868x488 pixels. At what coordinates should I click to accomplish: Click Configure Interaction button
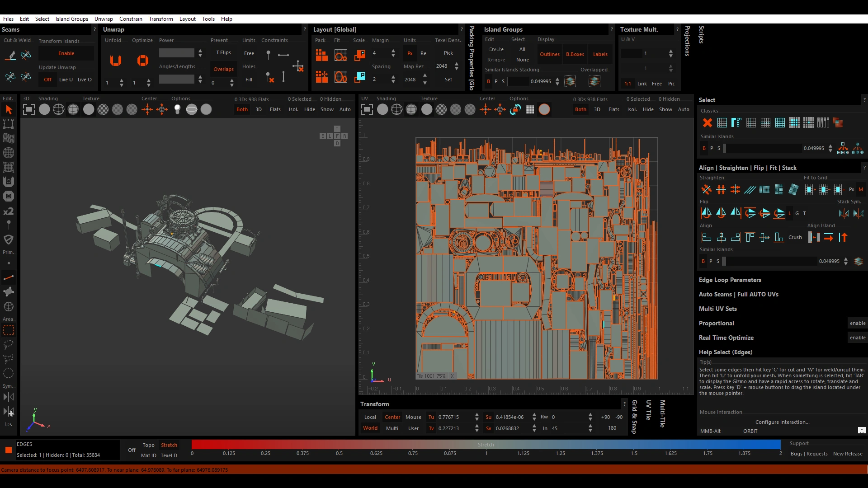(x=782, y=422)
